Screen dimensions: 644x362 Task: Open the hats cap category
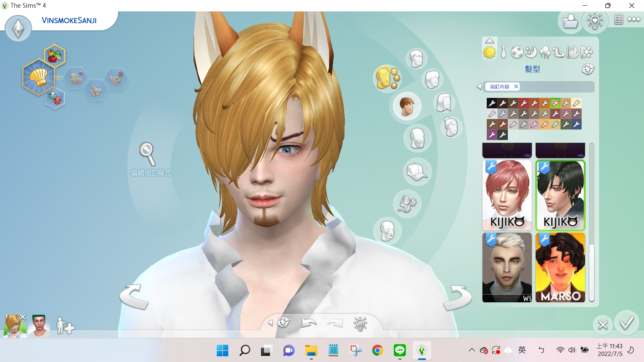point(417,172)
